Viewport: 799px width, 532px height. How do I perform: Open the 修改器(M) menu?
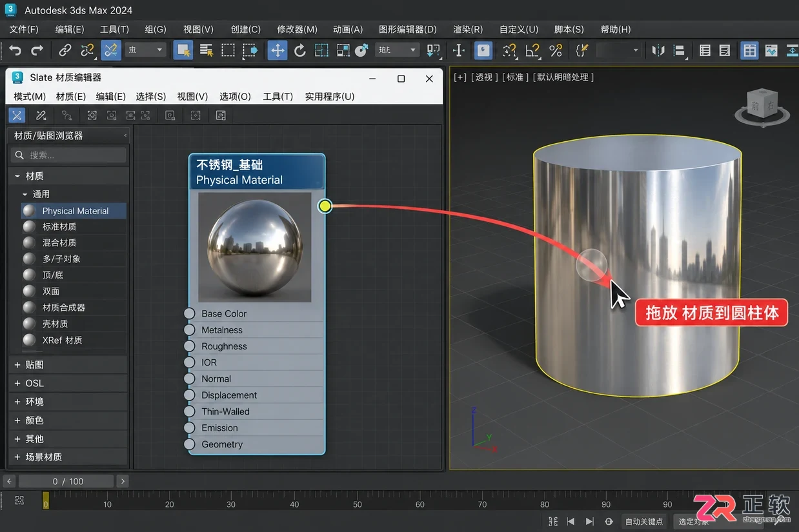point(297,29)
